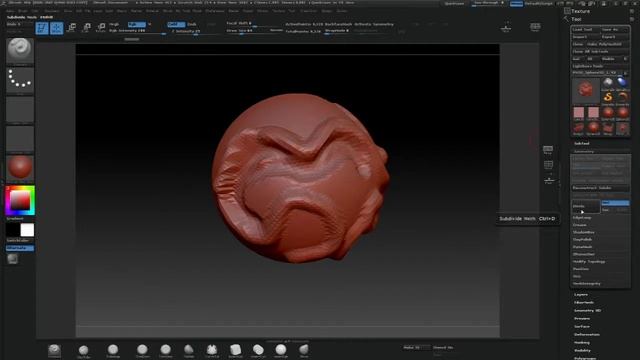640x360 pixels.
Task: Select the blue sphere brush tool icon
Action: pyautogui.click(x=622, y=84)
